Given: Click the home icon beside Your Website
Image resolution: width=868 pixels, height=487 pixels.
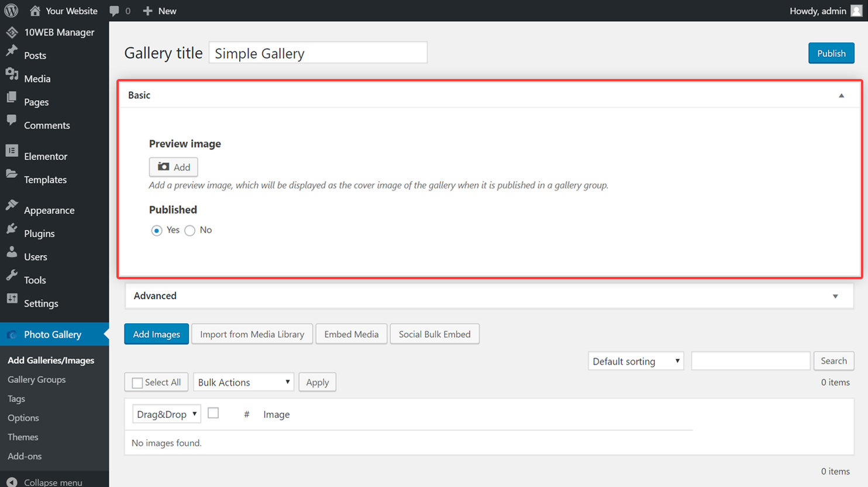Looking at the screenshot, I should [35, 11].
